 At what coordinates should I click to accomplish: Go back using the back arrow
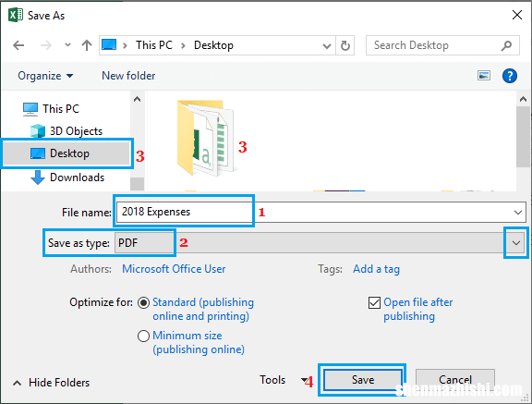(18, 45)
